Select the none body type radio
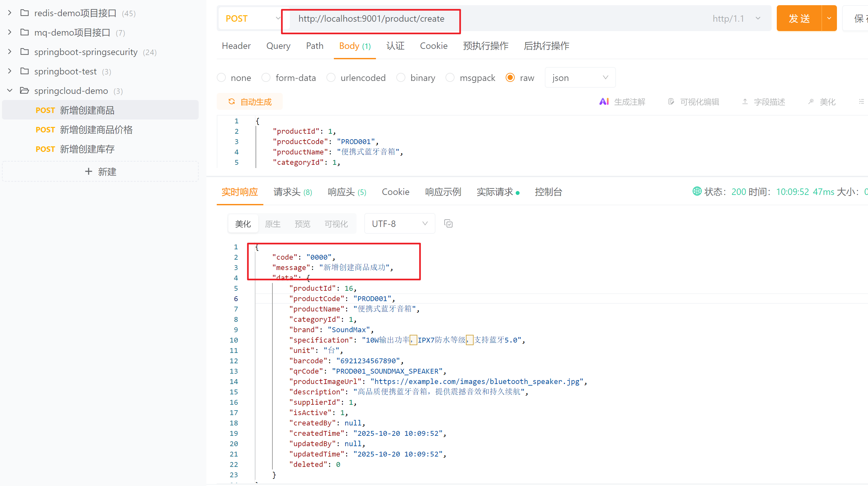Image resolution: width=868 pixels, height=486 pixels. tap(221, 78)
